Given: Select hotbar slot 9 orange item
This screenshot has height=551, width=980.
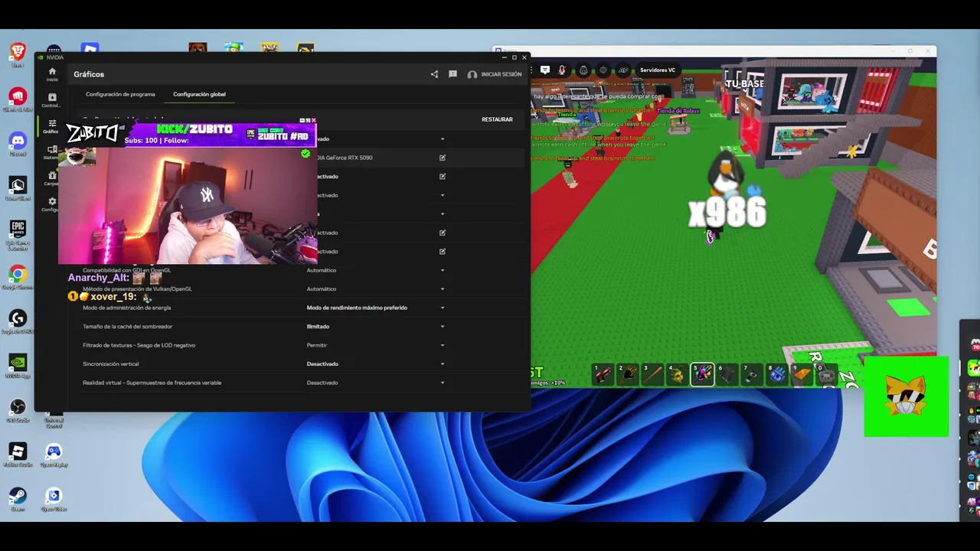Looking at the screenshot, I should (802, 374).
